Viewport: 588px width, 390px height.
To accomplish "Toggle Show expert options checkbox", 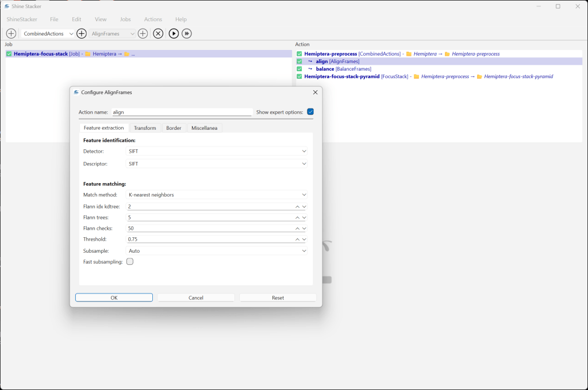I will [x=310, y=112].
